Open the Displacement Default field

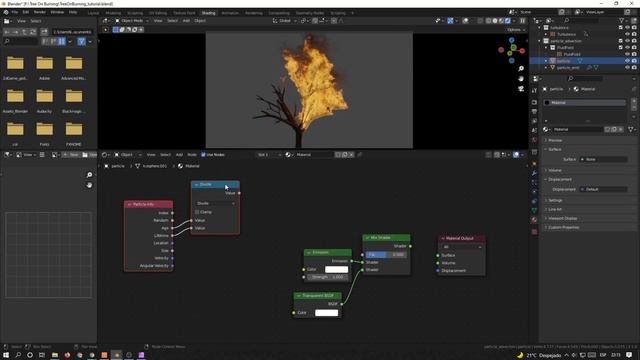pyautogui.click(x=603, y=189)
